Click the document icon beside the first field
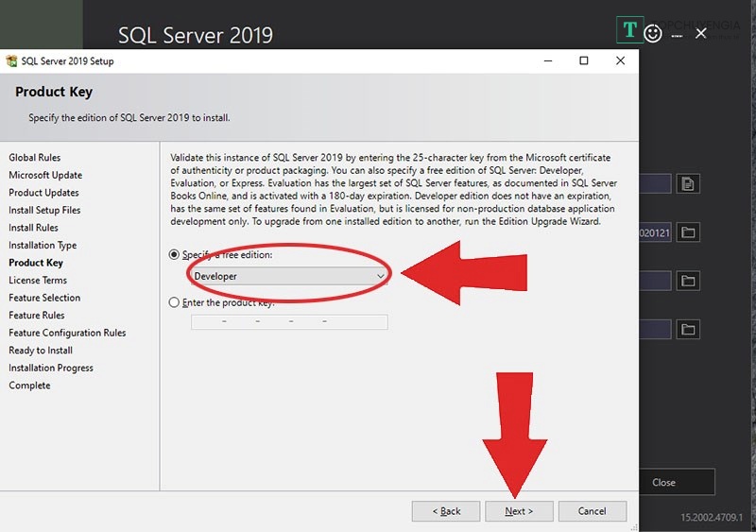Viewport: 756px width, 532px height. tap(687, 183)
